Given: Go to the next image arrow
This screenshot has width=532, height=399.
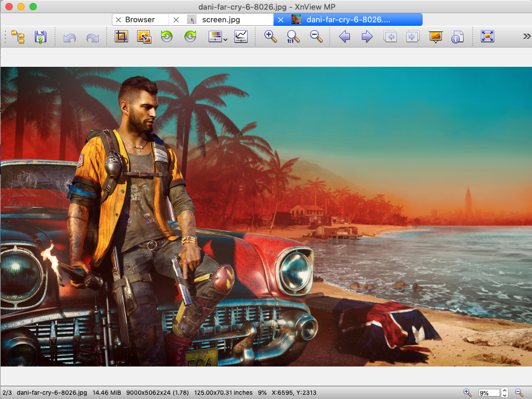Looking at the screenshot, I should [367, 36].
